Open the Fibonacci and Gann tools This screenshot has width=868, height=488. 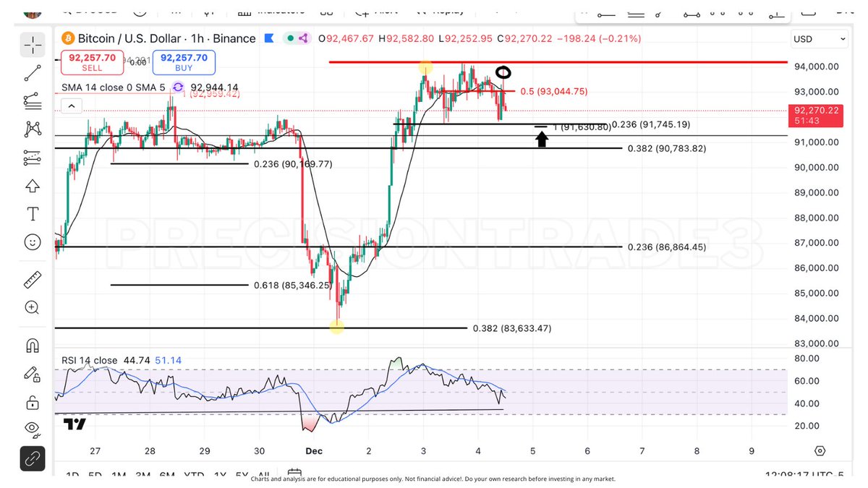tap(33, 100)
